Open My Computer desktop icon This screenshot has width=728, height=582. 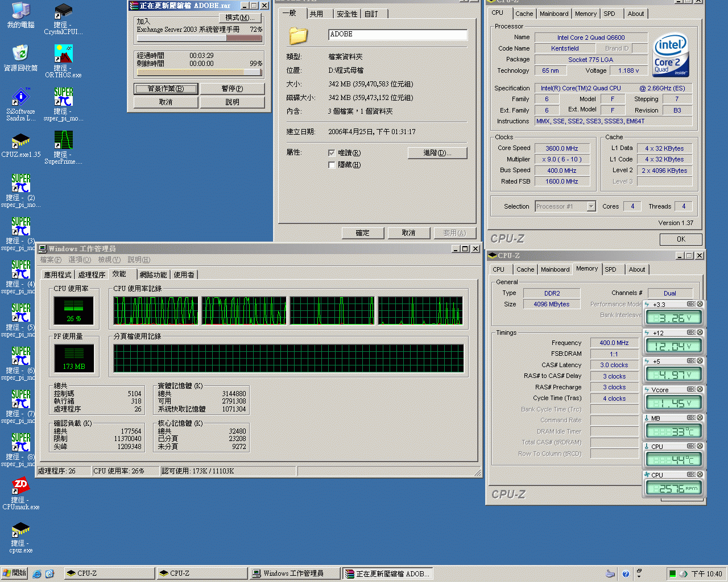[x=21, y=15]
